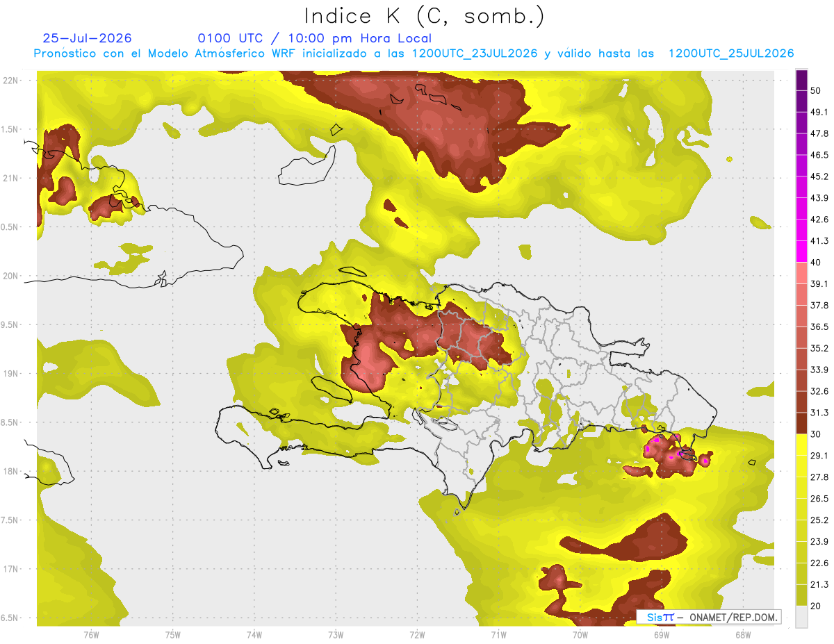Pick the dark brown colorbar segment between 30 and 31.3
This screenshot has width=834, height=644.
tap(801, 423)
